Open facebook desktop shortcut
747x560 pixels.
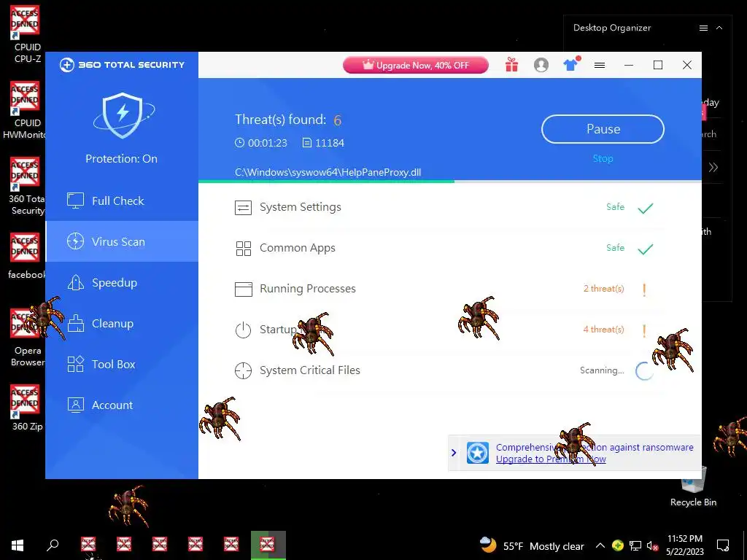point(26,256)
